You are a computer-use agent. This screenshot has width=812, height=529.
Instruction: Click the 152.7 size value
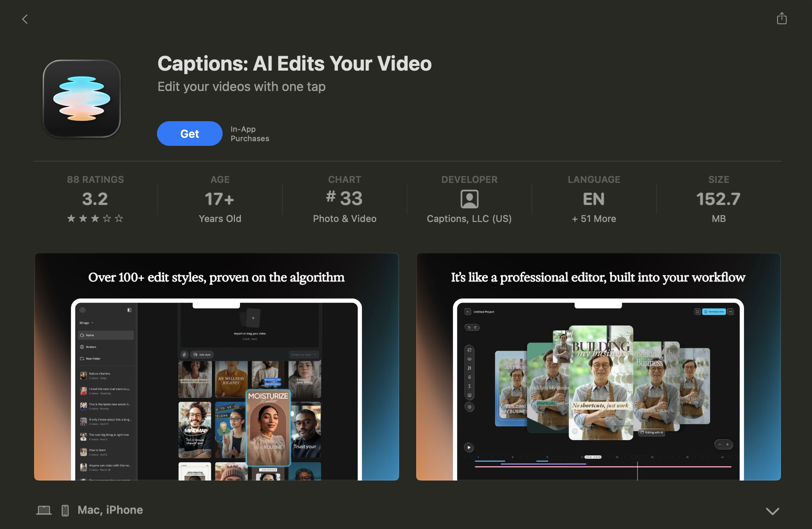coord(718,199)
